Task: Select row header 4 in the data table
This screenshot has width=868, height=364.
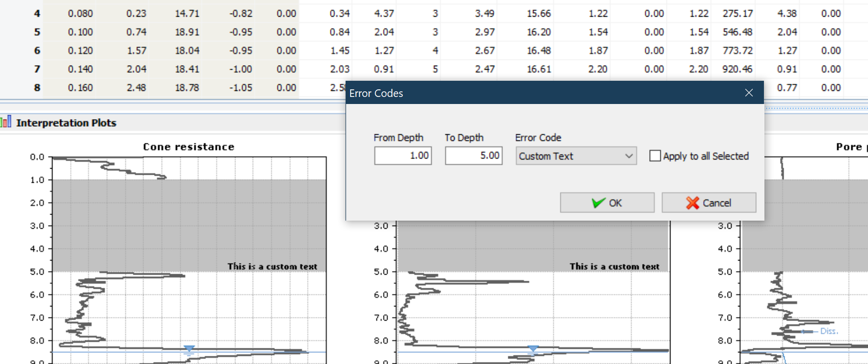Action: point(37,14)
